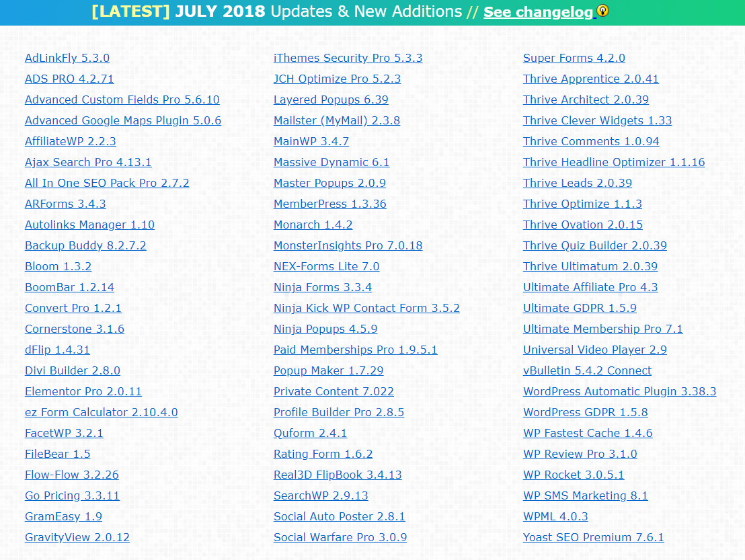Go to Thrive Leads 2.0.39
The image size is (745, 560).
[578, 184]
